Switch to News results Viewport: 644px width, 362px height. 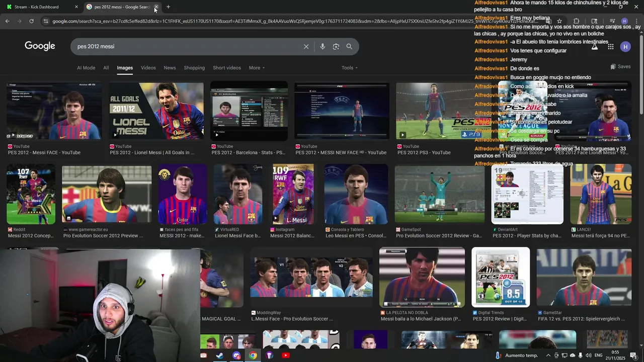[x=170, y=68]
